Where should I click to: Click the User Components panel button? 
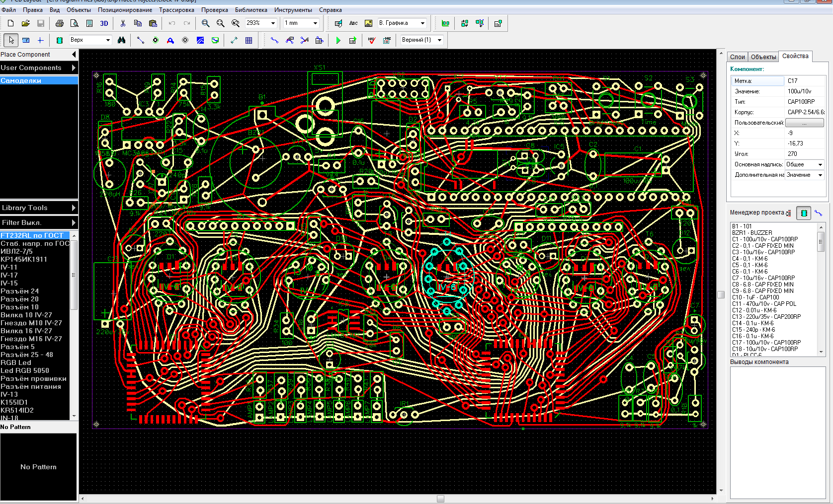point(39,68)
